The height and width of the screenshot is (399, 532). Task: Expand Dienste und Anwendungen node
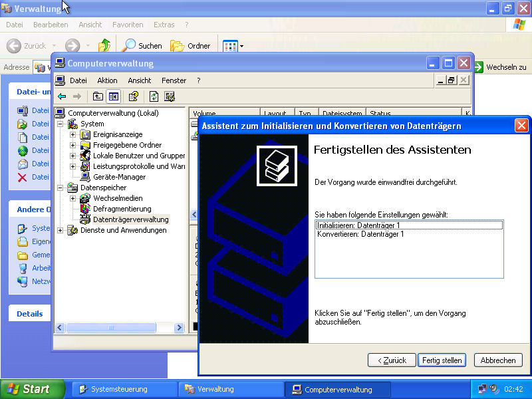click(x=61, y=230)
